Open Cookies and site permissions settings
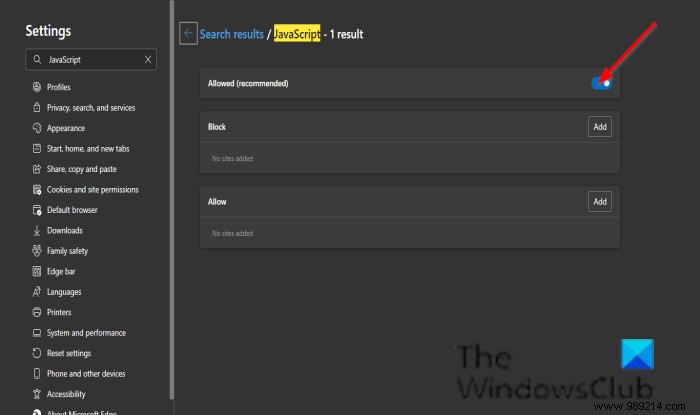 pyautogui.click(x=92, y=190)
